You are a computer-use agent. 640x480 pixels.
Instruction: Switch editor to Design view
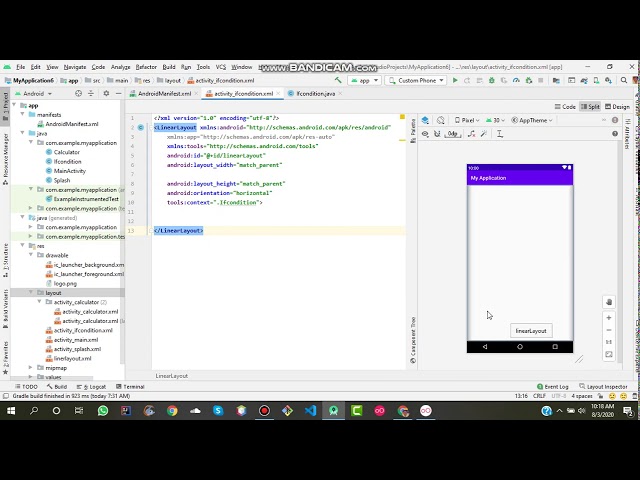pos(617,107)
